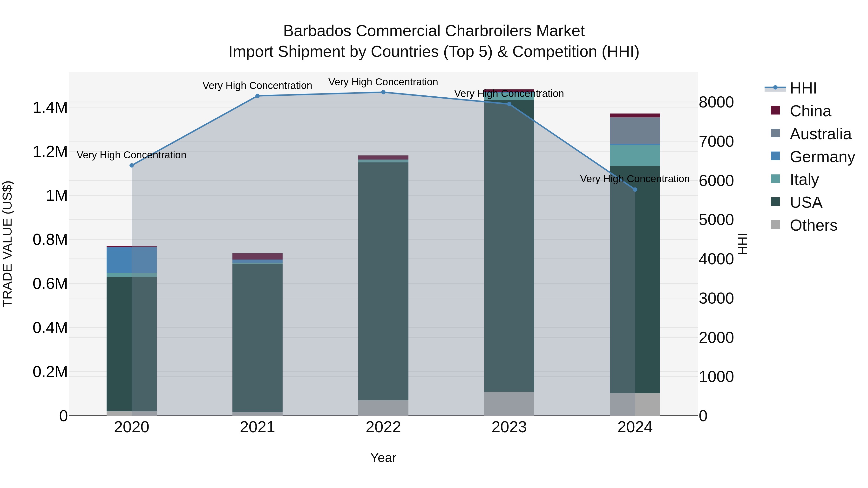This screenshot has width=868, height=488.
Task: Click the TRADE VALUE (US$) axis title
Action: point(7,244)
